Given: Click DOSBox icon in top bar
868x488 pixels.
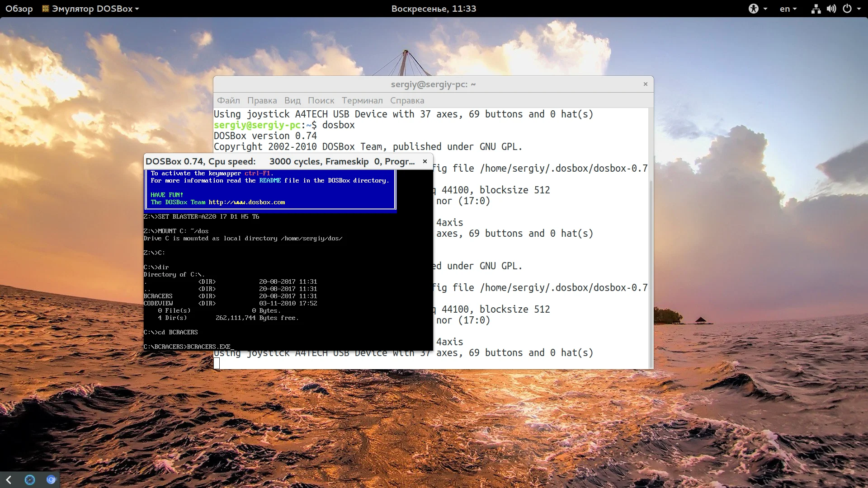Looking at the screenshot, I should (x=45, y=9).
